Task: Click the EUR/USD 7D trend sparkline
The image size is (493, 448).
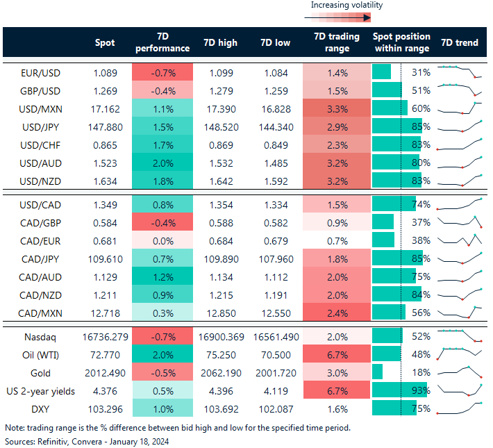Action: [x=459, y=72]
